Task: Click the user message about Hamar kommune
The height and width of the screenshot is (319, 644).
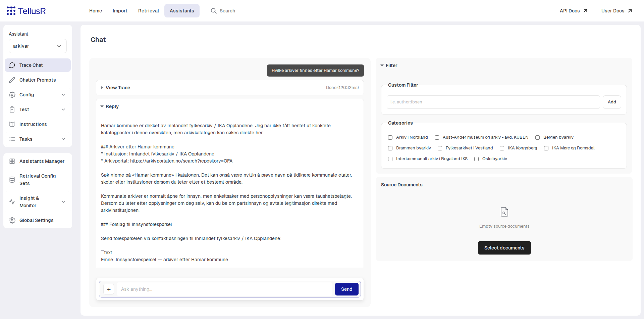Action: point(315,71)
